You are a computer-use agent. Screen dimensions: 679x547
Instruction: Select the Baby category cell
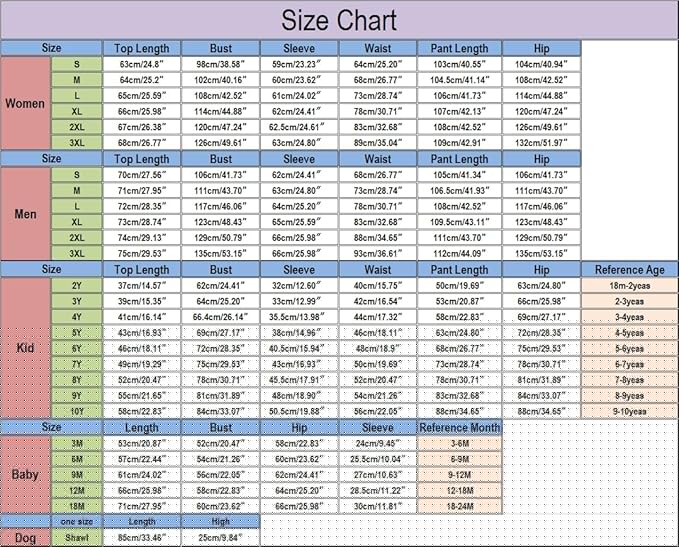click(x=26, y=475)
